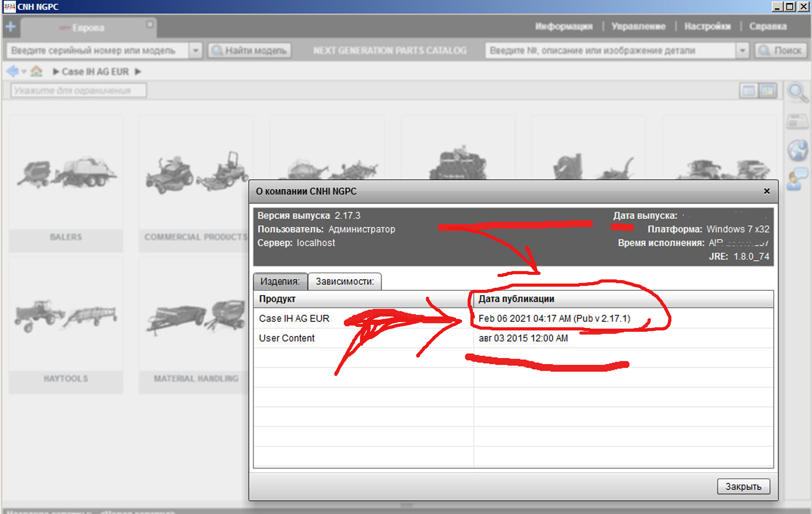812x514 pixels.
Task: Click the plus icon to add new tab
Action: point(10,27)
